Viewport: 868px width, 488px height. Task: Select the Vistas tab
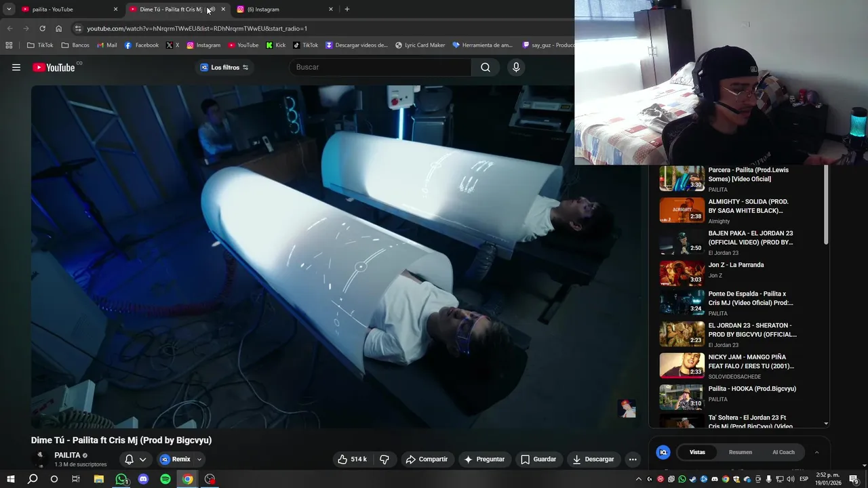click(697, 452)
